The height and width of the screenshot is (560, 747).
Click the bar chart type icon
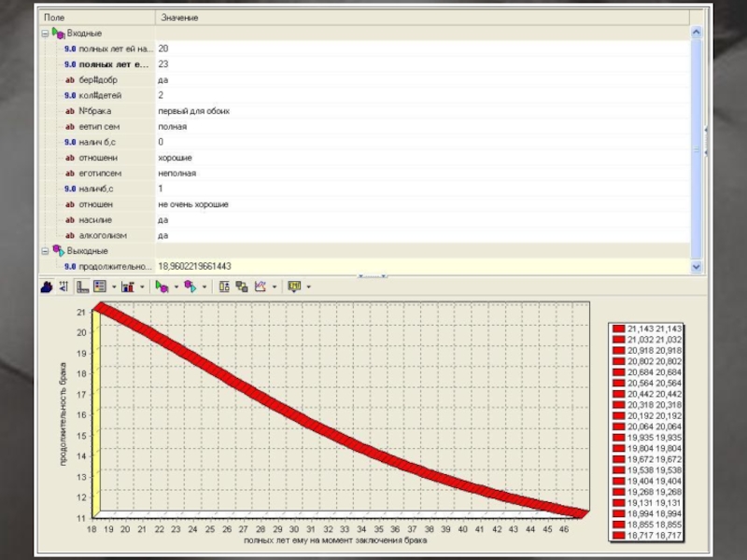pyautogui.click(x=129, y=287)
